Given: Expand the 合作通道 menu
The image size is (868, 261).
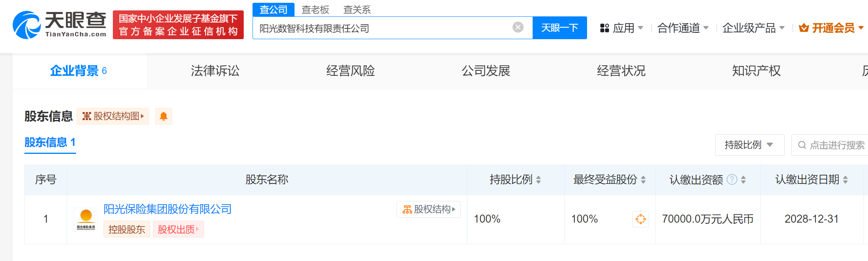Looking at the screenshot, I should coord(682,28).
